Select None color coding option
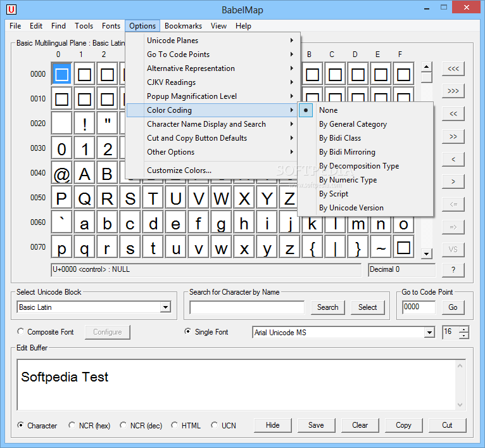 (x=365, y=110)
